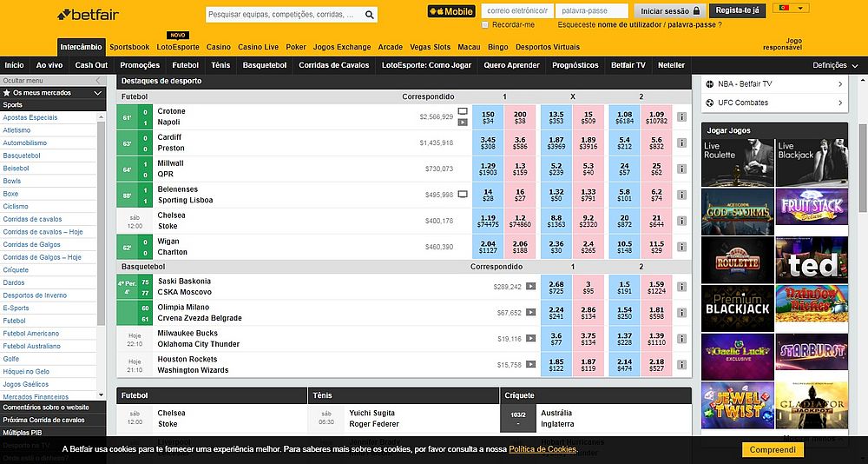Open UFC Combates chevron
Image resolution: width=868 pixels, height=464 pixels.
pyautogui.click(x=840, y=103)
